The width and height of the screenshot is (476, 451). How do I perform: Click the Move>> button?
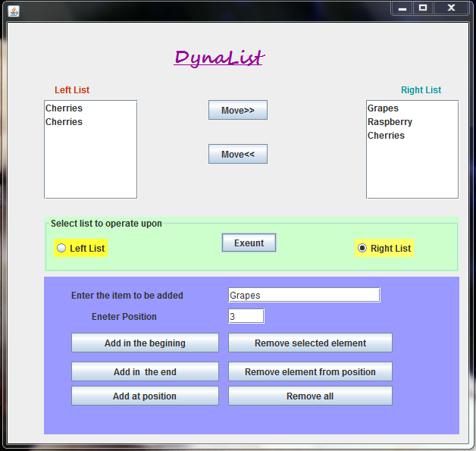(238, 110)
